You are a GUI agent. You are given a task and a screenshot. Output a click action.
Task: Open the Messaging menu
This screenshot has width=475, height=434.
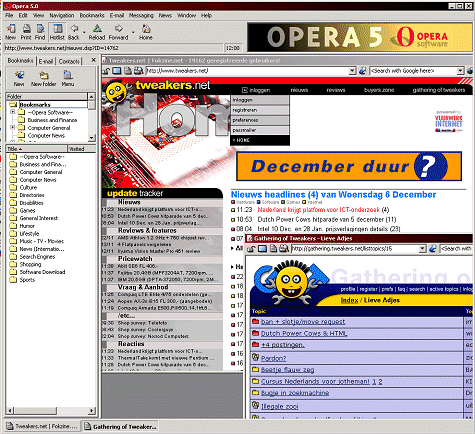pyautogui.click(x=141, y=15)
